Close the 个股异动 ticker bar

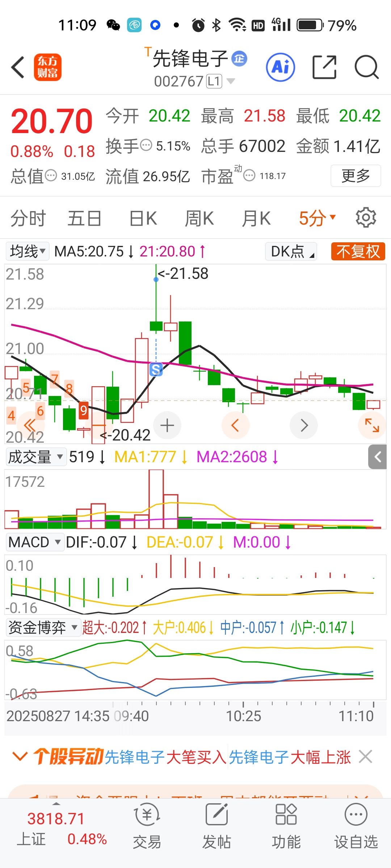coord(365,757)
